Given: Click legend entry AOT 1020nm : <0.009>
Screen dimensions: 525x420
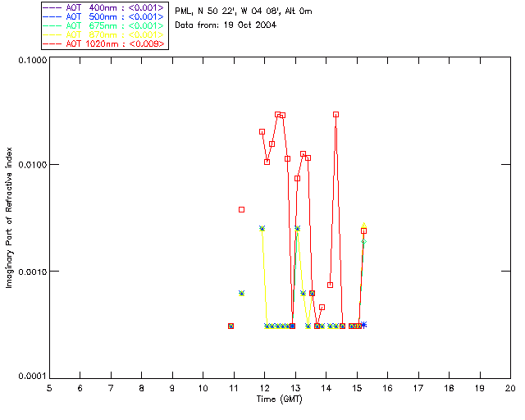Looking at the screenshot, I should coord(105,43).
